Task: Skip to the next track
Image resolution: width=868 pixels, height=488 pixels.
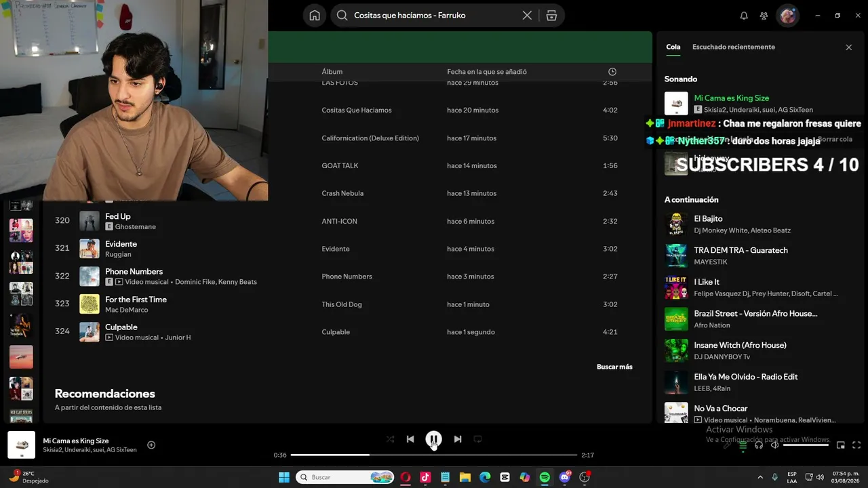Action: (458, 439)
